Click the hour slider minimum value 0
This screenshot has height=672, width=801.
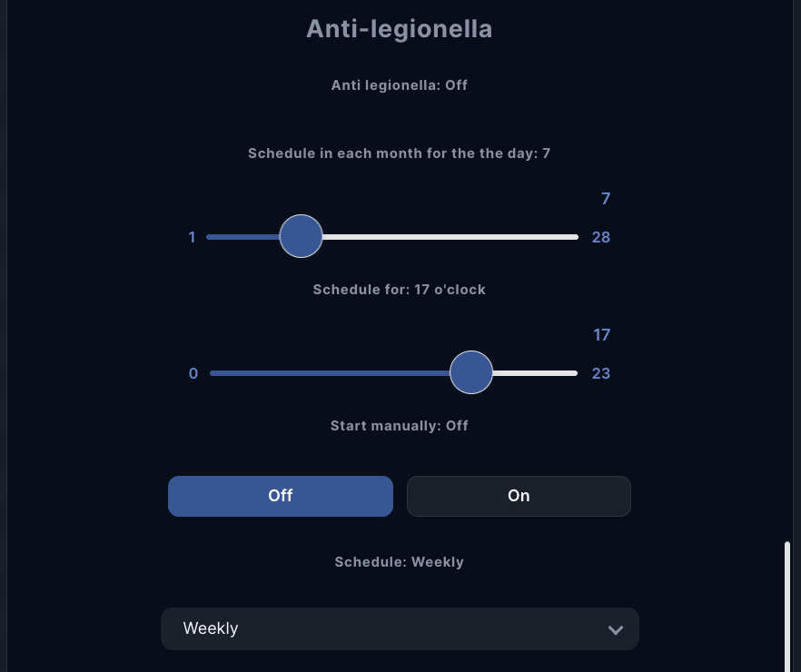coord(193,373)
